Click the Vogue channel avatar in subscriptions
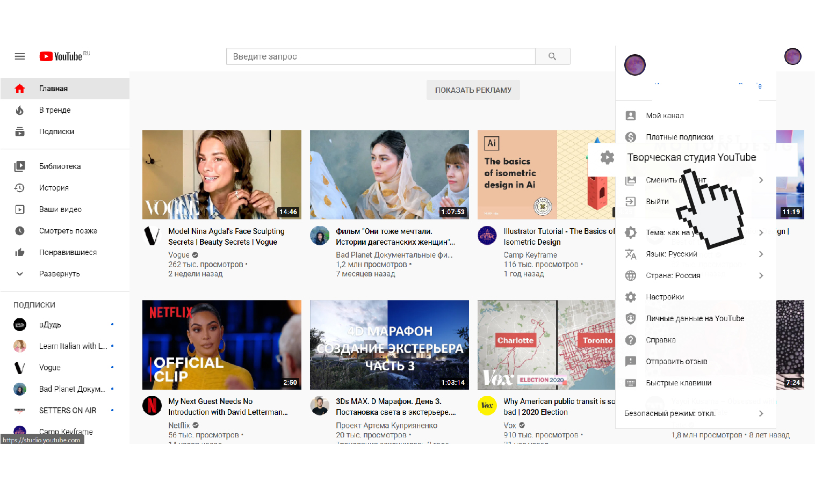The width and height of the screenshot is (815, 504). (20, 368)
